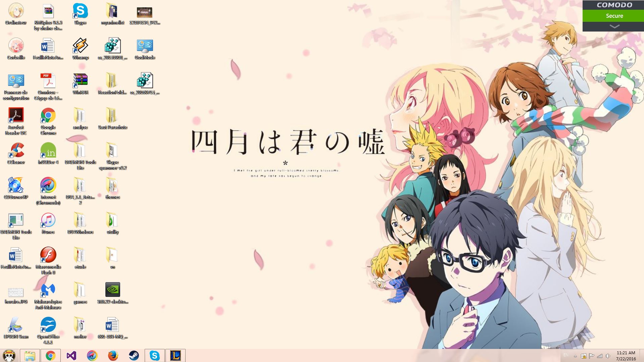Select the cc_20151018_ registry file

click(112, 49)
